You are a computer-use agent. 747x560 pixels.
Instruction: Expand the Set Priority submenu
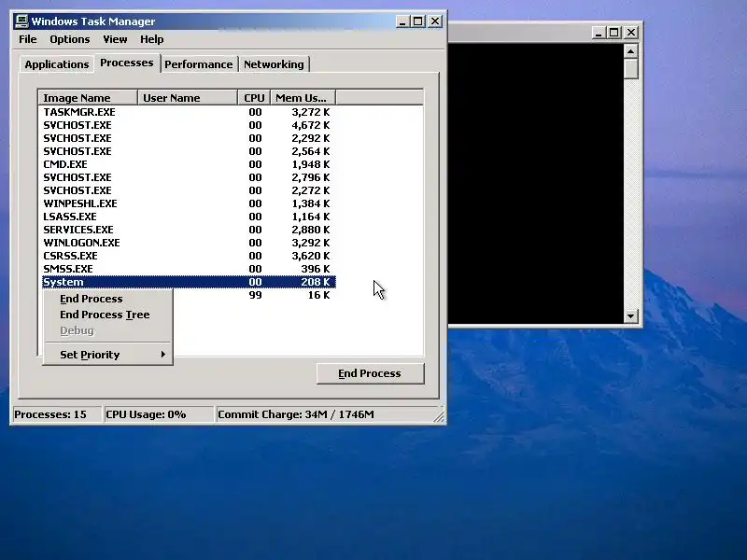click(107, 355)
